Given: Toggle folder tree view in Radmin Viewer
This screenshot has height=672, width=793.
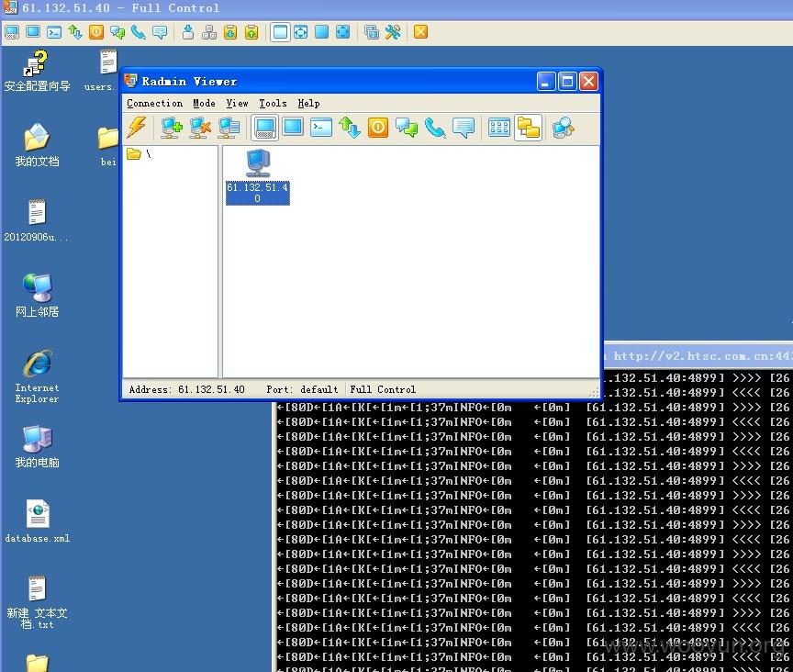Looking at the screenshot, I should pos(528,128).
